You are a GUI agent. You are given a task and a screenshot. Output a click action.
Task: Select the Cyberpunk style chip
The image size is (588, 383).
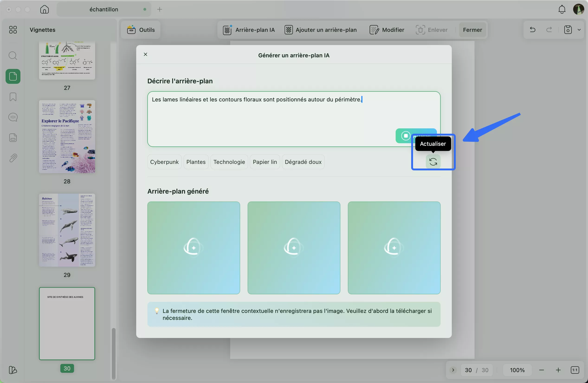(x=164, y=162)
